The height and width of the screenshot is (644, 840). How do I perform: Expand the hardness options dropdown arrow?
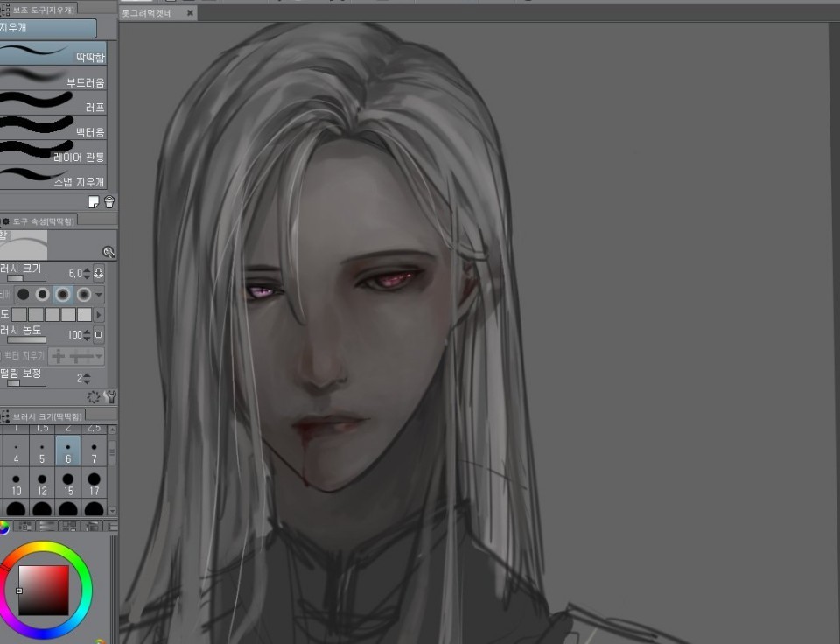pos(99,294)
